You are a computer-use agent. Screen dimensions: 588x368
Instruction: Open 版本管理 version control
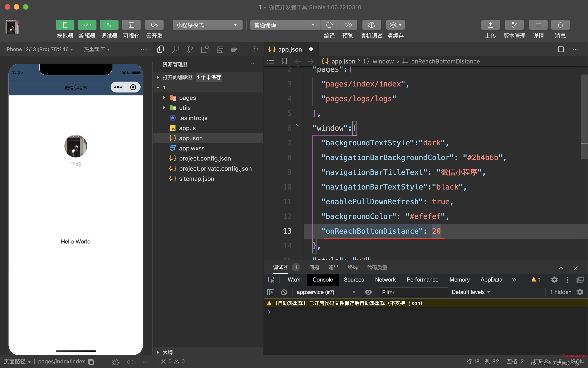(514, 25)
